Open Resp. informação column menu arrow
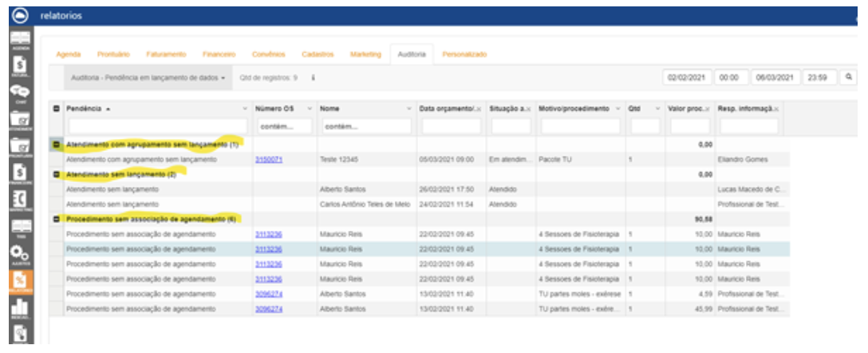This screenshot has width=868, height=353. point(776,109)
